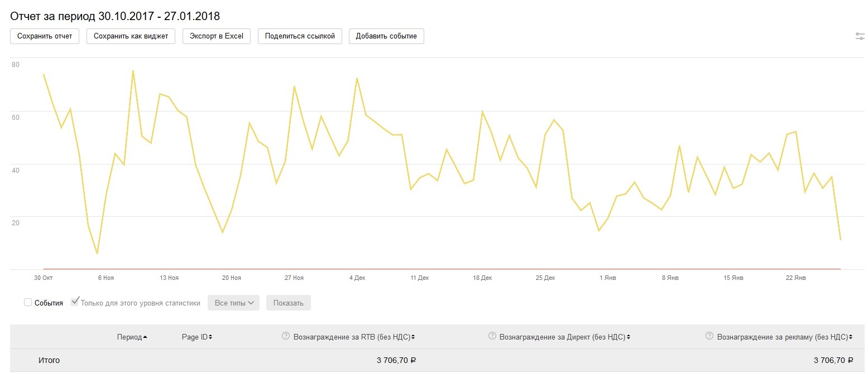Click 'Сохранить отчет' button
Screen dimensions: 868x373
45,36
